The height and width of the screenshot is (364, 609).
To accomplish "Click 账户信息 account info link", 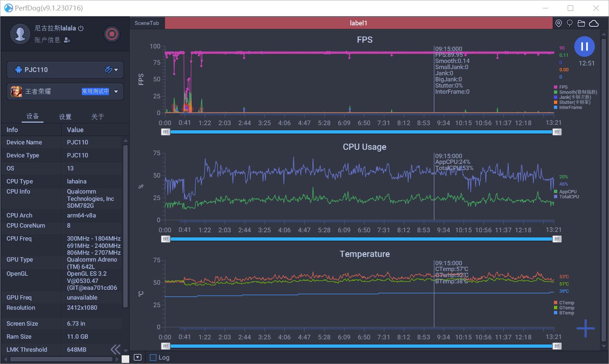I will (47, 40).
